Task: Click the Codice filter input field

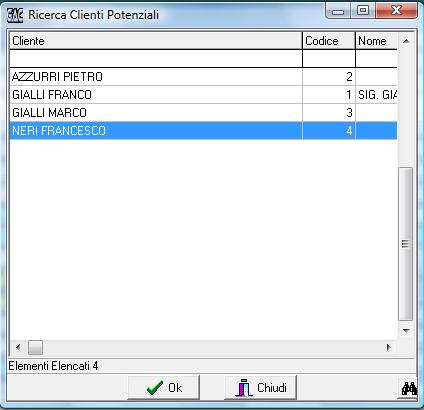Action: [x=329, y=59]
